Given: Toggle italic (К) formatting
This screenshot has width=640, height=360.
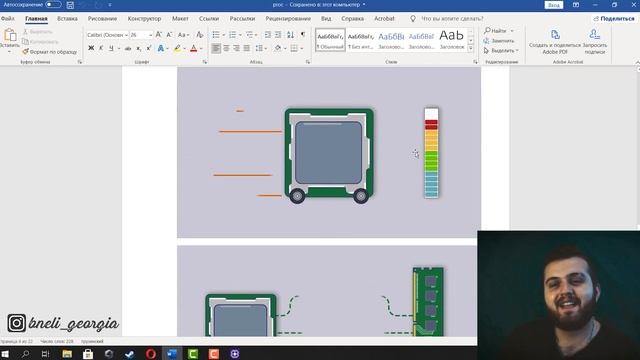Looking at the screenshot, I should (101, 49).
